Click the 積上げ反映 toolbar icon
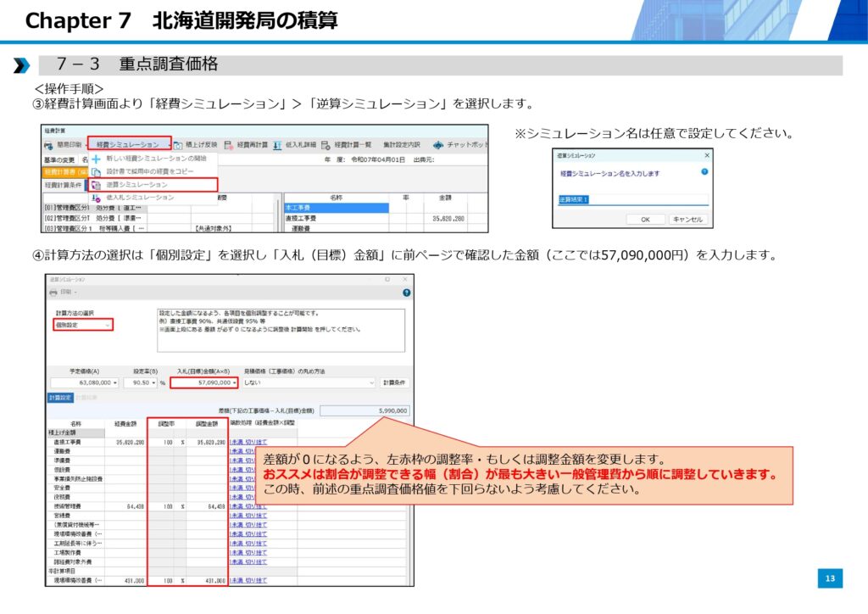This screenshot has width=868, height=614. [x=179, y=145]
